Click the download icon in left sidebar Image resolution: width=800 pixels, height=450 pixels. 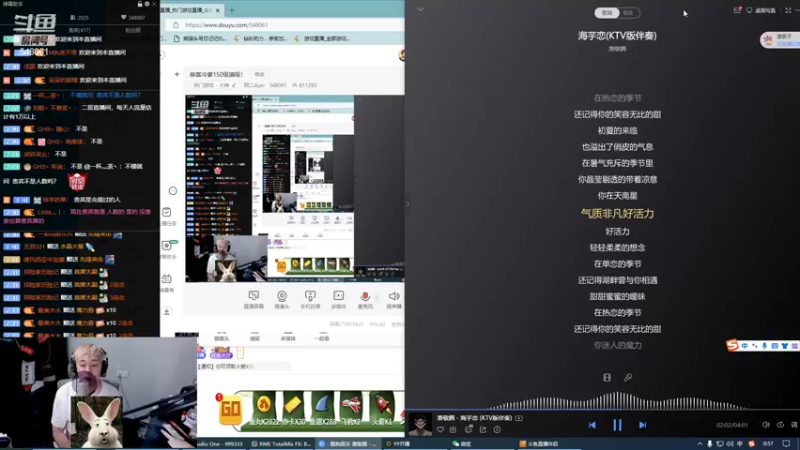click(x=167, y=311)
